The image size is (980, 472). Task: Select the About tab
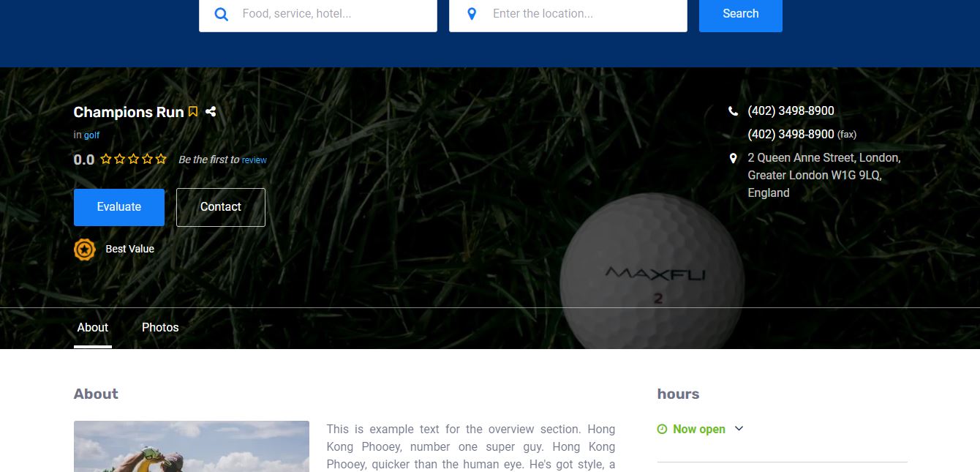pyautogui.click(x=93, y=328)
